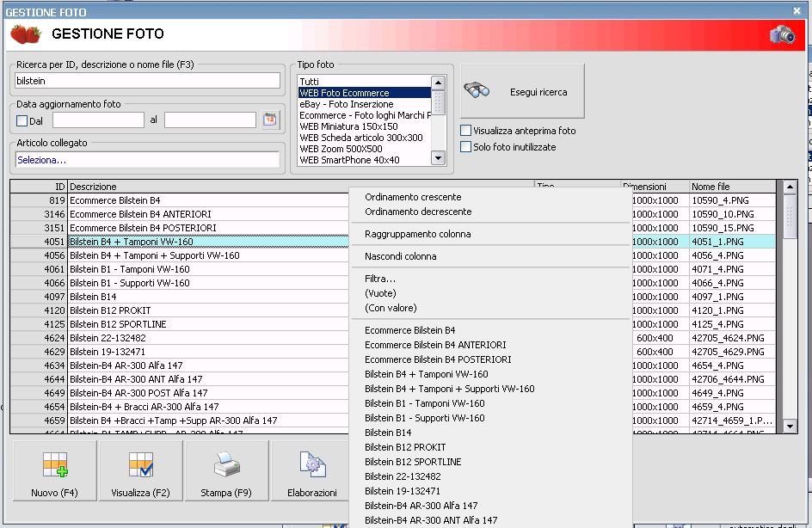
Task: Toggle Visualizza anteprima foto checkbox
Action: point(465,131)
